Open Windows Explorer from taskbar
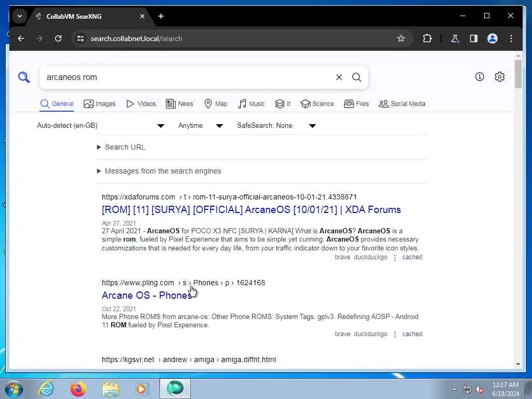The width and height of the screenshot is (532, 399). tap(111, 389)
